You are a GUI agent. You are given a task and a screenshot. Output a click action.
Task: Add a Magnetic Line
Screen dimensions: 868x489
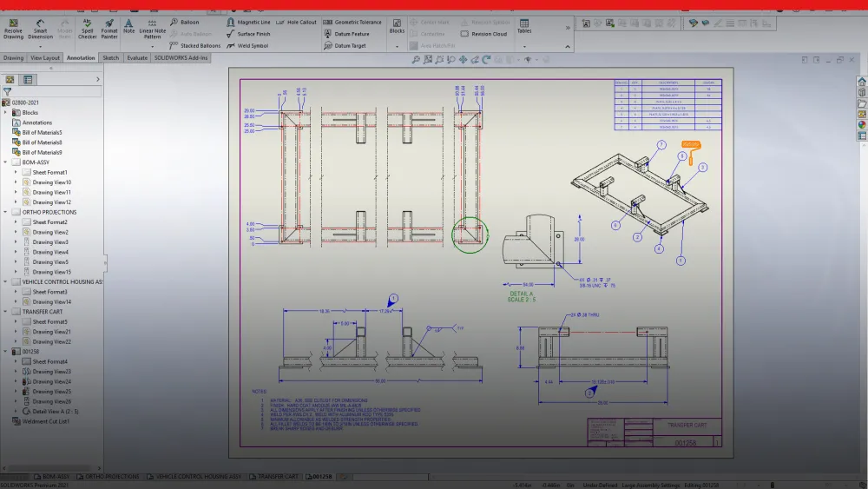coord(248,23)
